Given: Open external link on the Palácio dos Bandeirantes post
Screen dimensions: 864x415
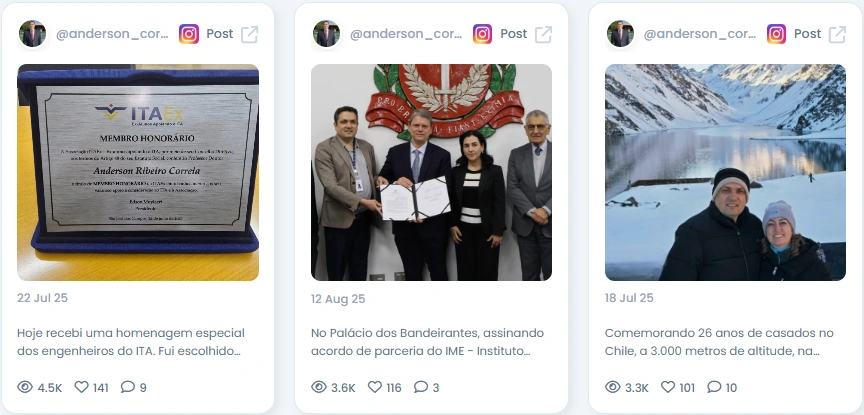Looking at the screenshot, I should pyautogui.click(x=543, y=34).
